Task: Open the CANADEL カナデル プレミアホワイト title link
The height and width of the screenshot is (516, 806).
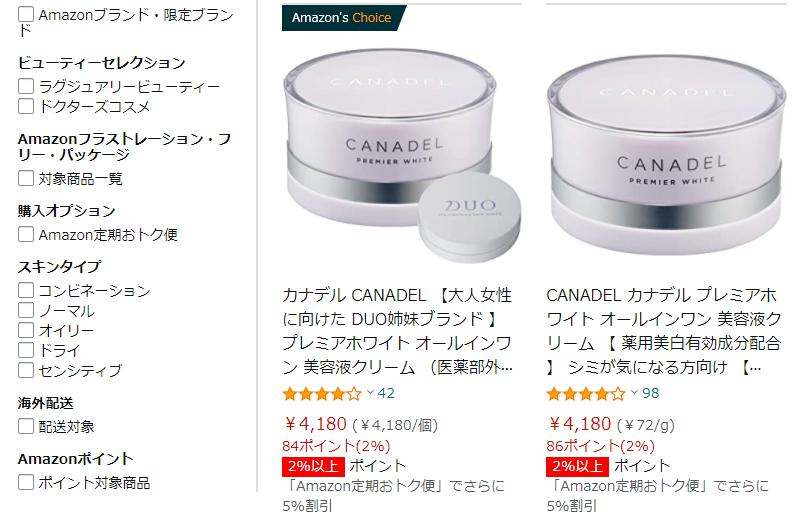Action: tap(664, 331)
